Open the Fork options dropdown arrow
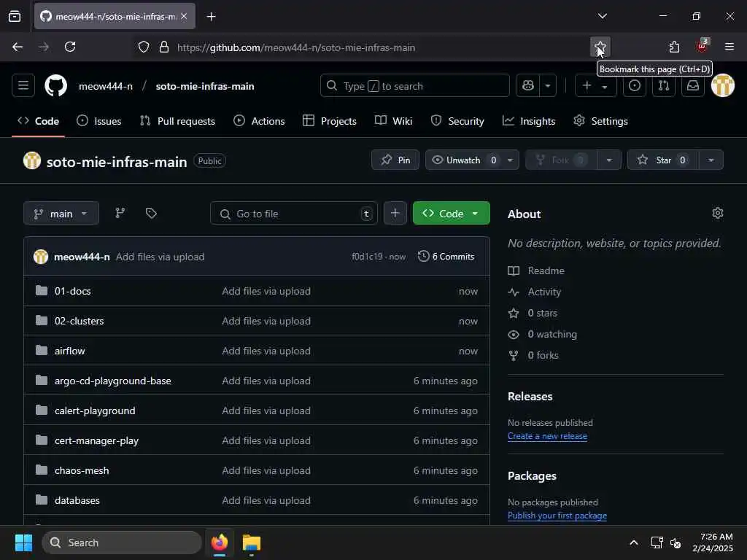Screen dimensions: 747x560 609,160
